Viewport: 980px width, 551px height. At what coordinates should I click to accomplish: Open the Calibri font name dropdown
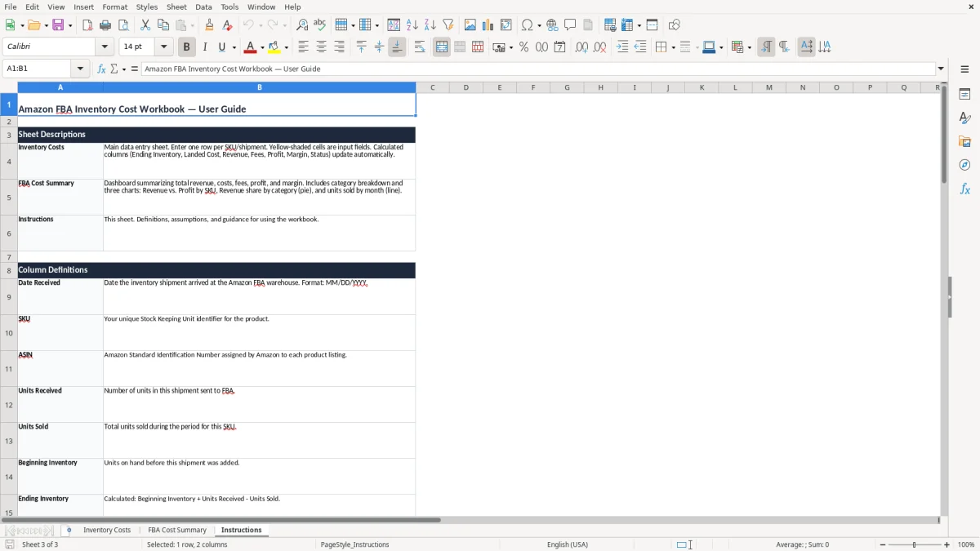pos(104,47)
